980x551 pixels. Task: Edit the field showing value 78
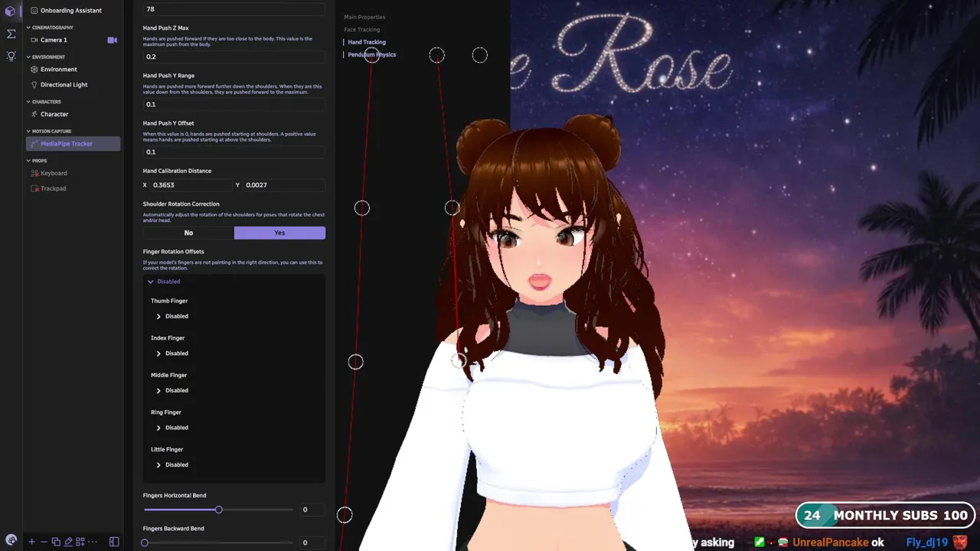[234, 9]
